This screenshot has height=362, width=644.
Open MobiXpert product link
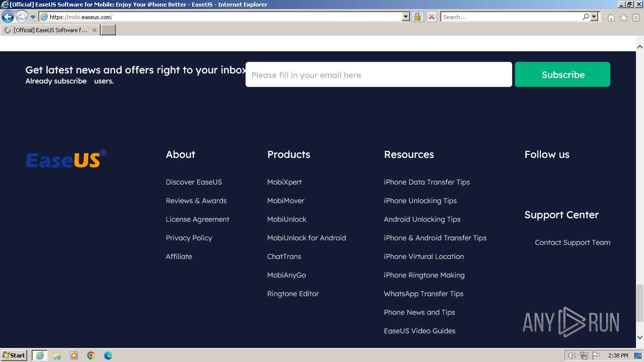coord(284,182)
